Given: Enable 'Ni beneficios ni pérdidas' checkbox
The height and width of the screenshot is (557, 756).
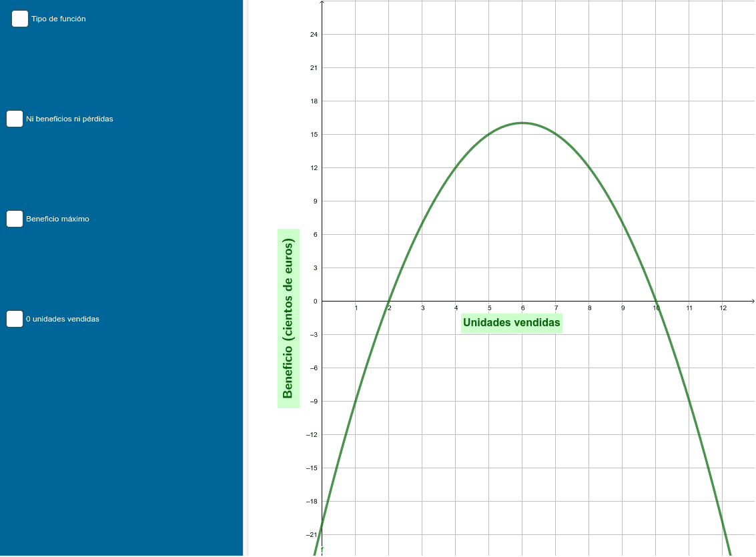Looking at the screenshot, I should [15, 119].
